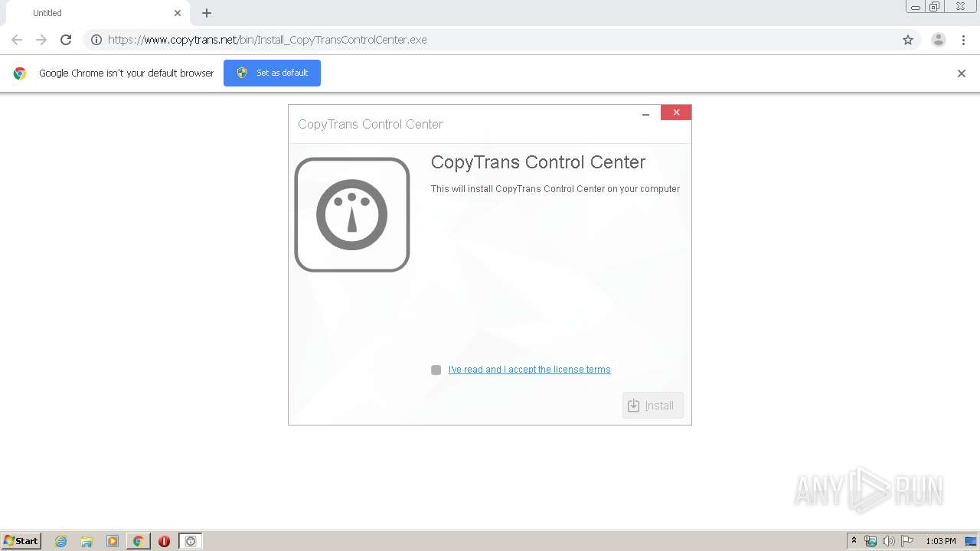980x551 pixels.
Task: Reload the current page
Action: tap(66, 40)
